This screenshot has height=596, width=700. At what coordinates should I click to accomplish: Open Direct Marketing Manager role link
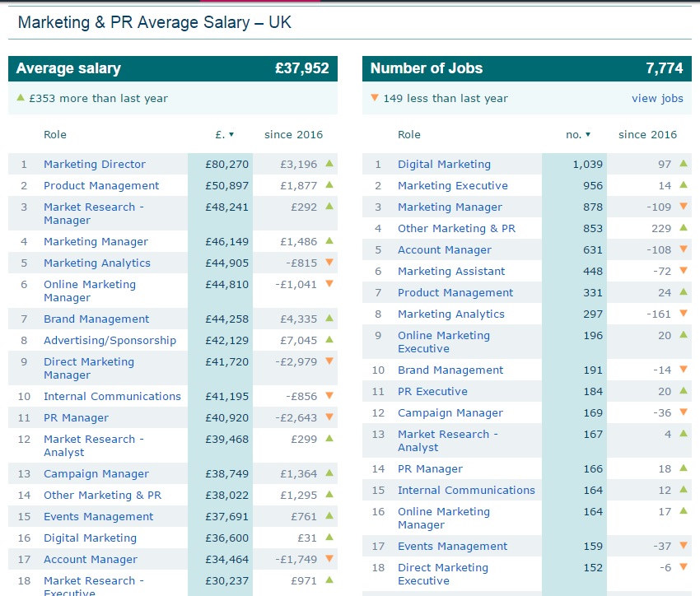pos(89,368)
